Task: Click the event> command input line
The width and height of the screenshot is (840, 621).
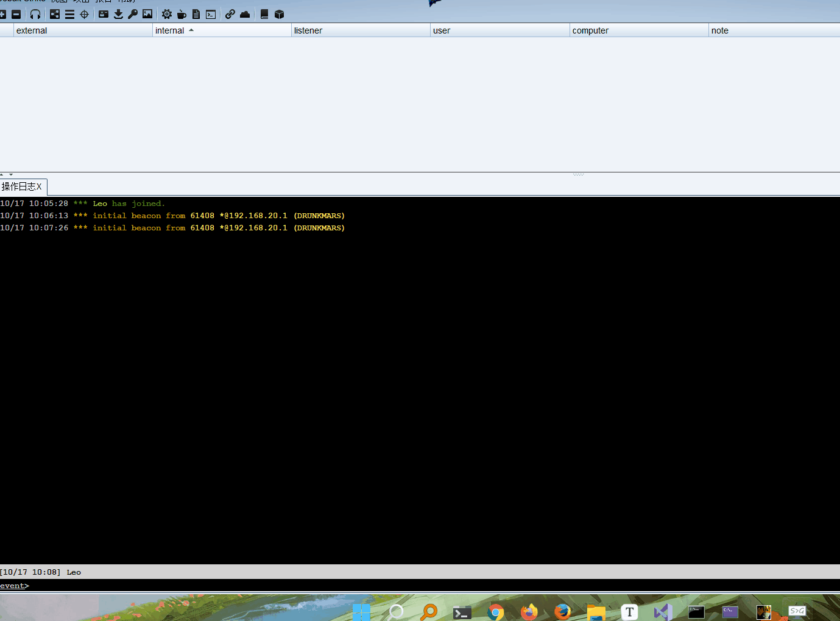Action: click(x=420, y=586)
